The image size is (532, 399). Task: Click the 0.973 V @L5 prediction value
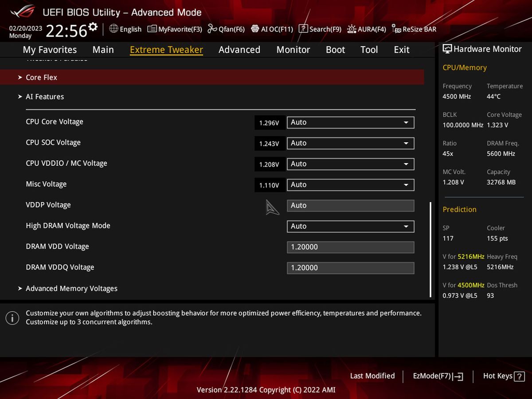(x=460, y=296)
